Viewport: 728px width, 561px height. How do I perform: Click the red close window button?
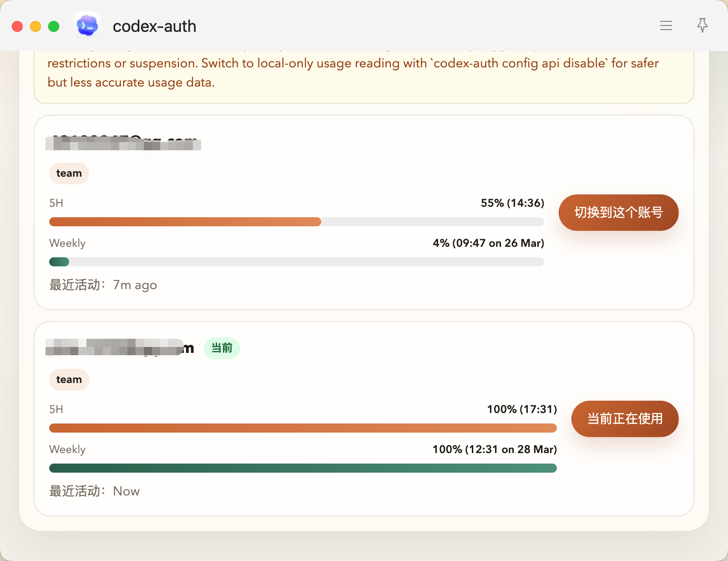click(x=17, y=26)
